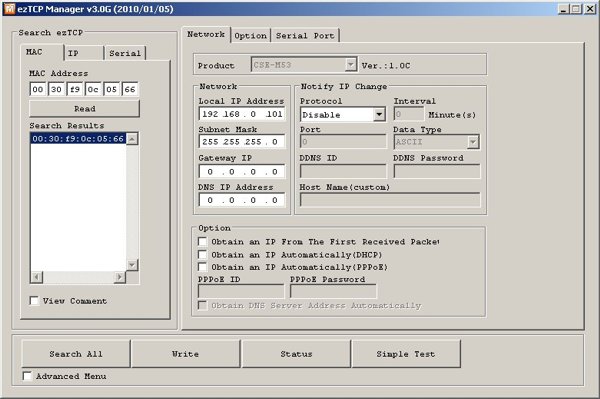Enable Obtain IP From First Received Packet

point(202,241)
